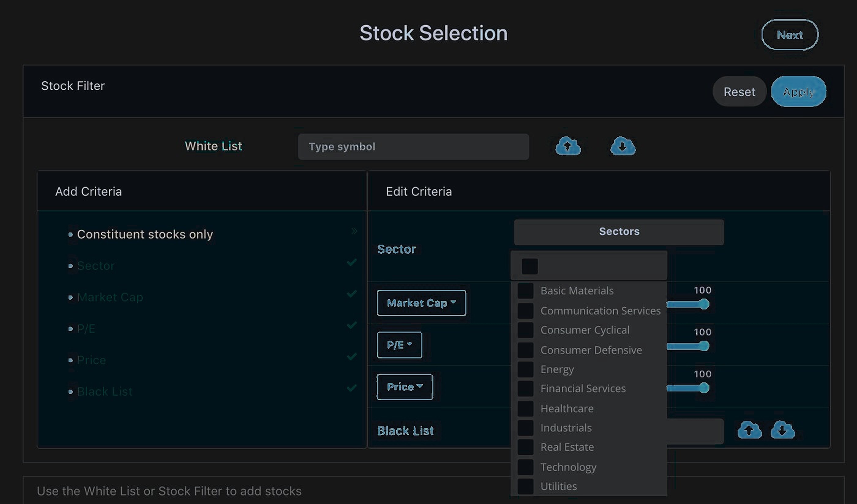Check the Basic Materials sector

tap(526, 291)
